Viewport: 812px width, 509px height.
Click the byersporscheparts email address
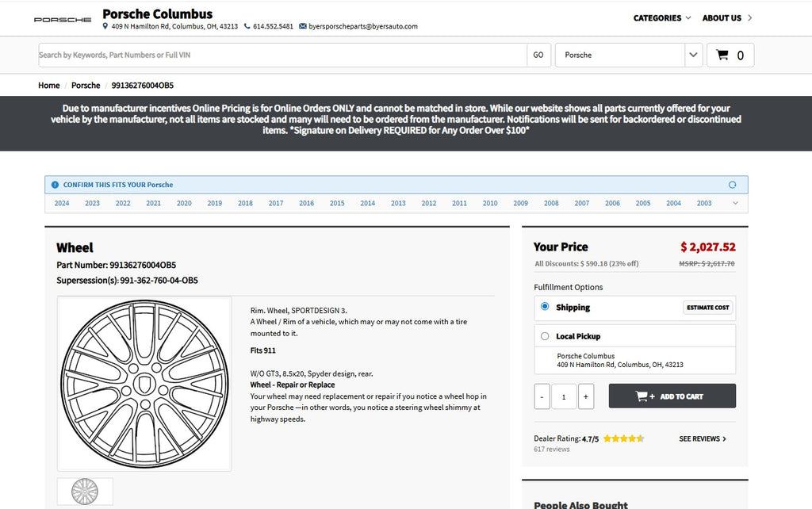point(363,26)
